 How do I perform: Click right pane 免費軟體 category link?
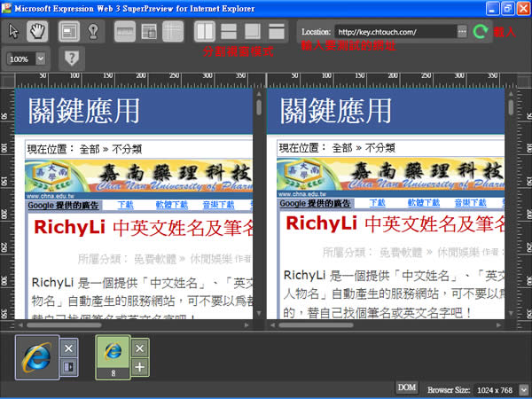pyautogui.click(x=401, y=253)
